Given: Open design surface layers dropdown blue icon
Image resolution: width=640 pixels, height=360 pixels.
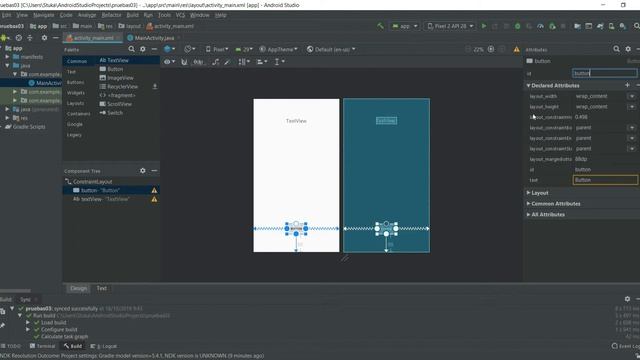Looking at the screenshot, I should [169, 49].
